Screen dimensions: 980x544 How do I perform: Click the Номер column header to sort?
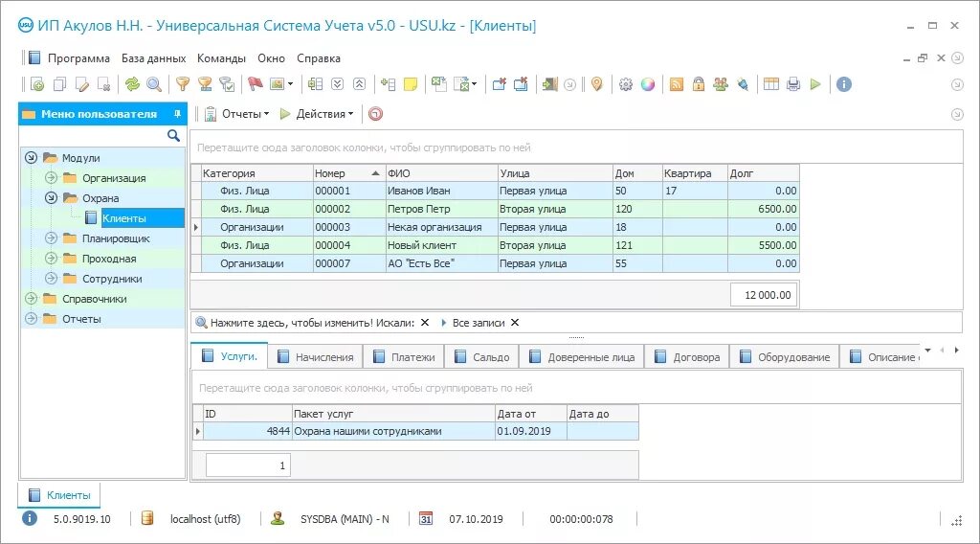[x=348, y=173]
